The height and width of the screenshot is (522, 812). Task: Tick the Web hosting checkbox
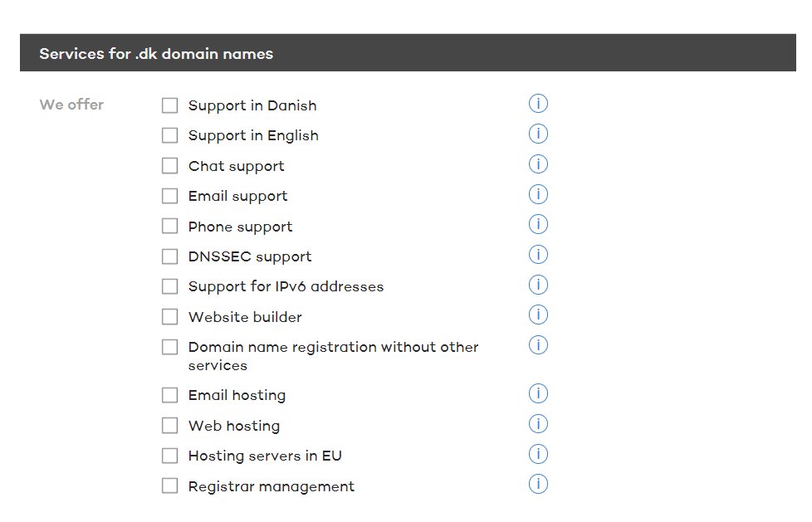click(170, 426)
